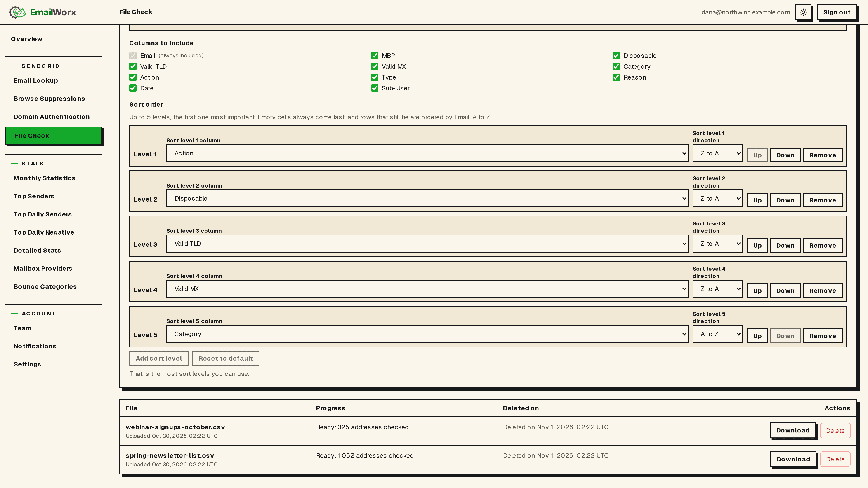
Task: Remove Level 2 sort level
Action: point(823,200)
